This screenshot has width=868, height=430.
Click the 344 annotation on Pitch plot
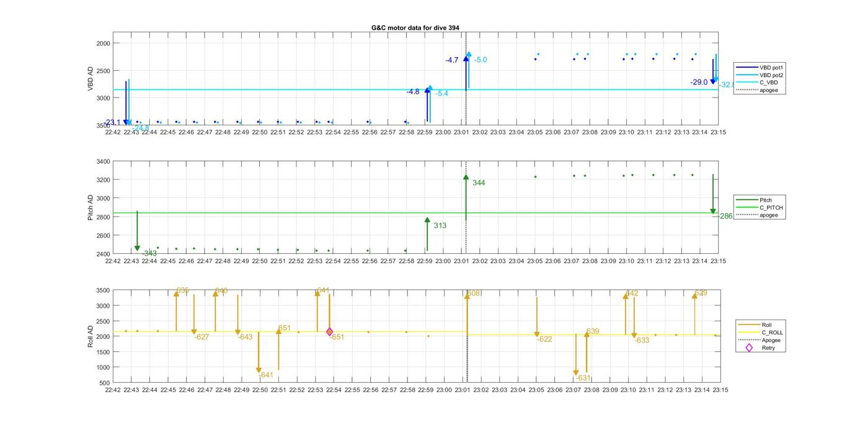point(479,183)
